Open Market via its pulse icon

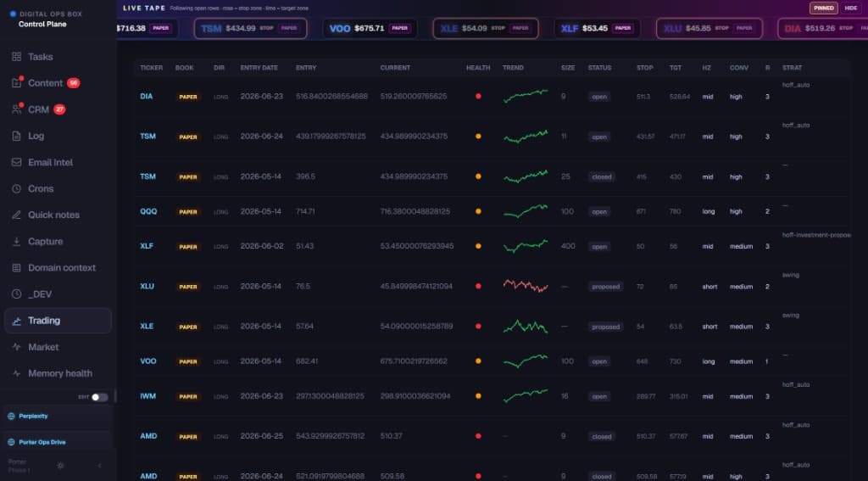coord(17,347)
